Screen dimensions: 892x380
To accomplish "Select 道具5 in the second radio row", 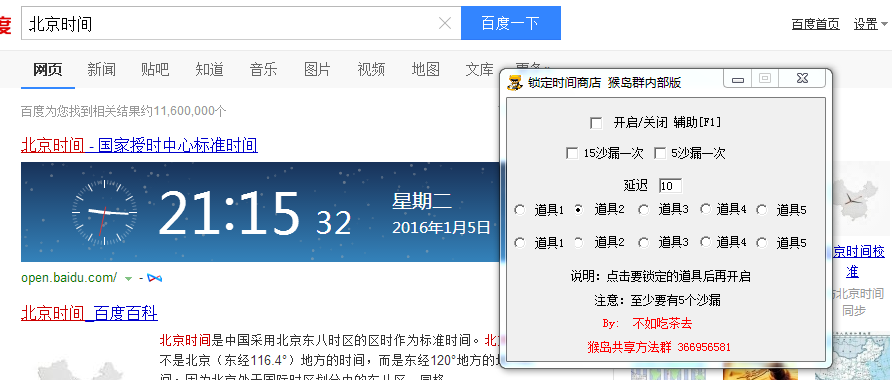I will (762, 243).
